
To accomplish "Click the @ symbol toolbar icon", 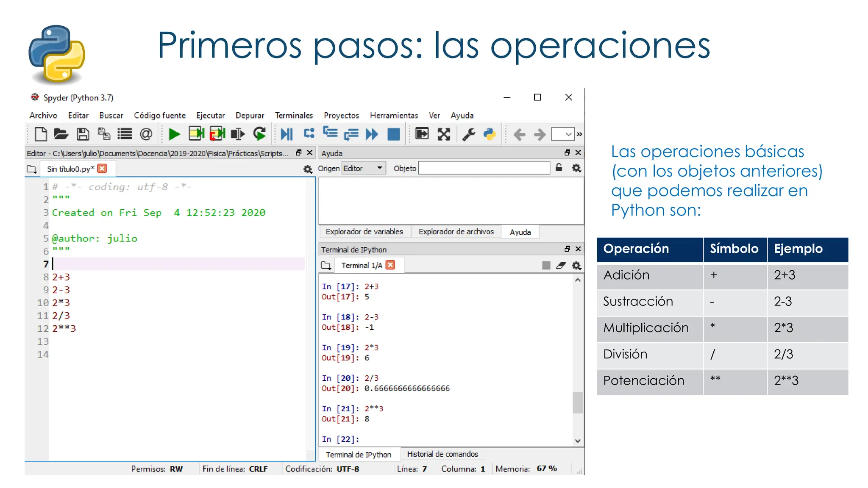I will pyautogui.click(x=146, y=134).
